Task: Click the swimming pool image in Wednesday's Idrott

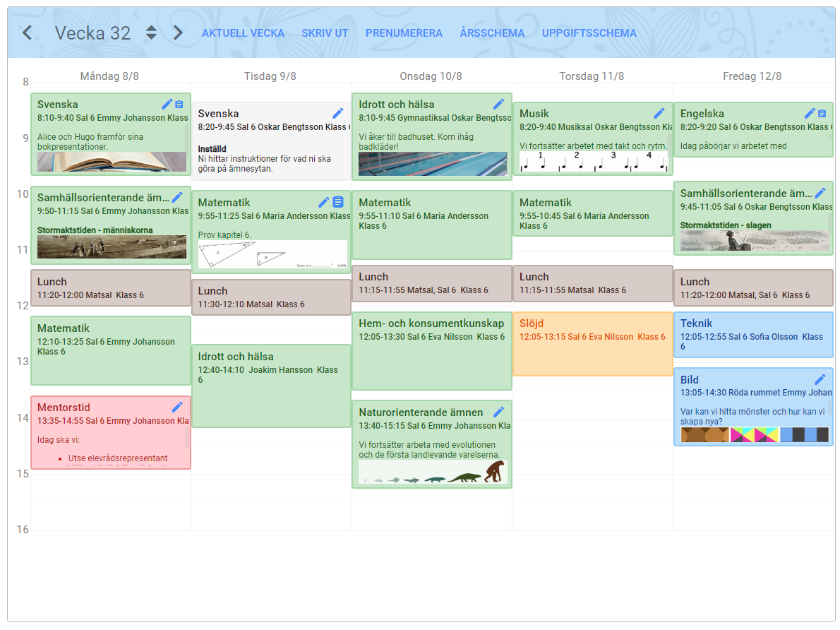Action: point(432,164)
